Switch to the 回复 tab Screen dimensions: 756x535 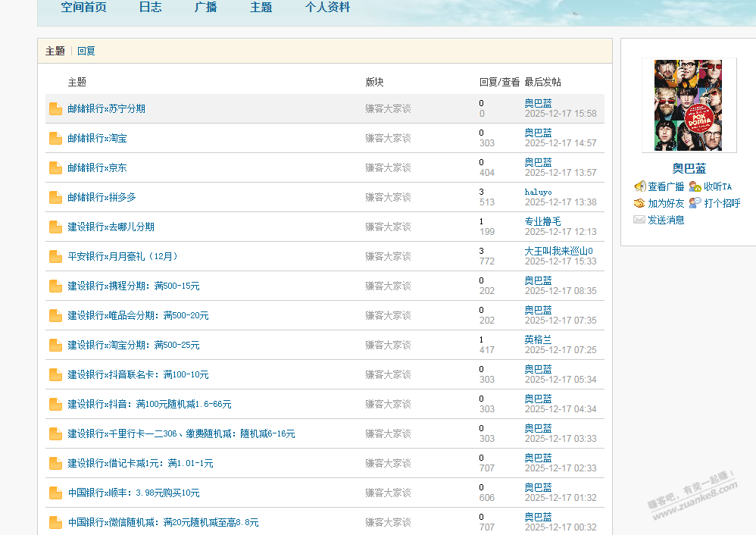click(86, 52)
